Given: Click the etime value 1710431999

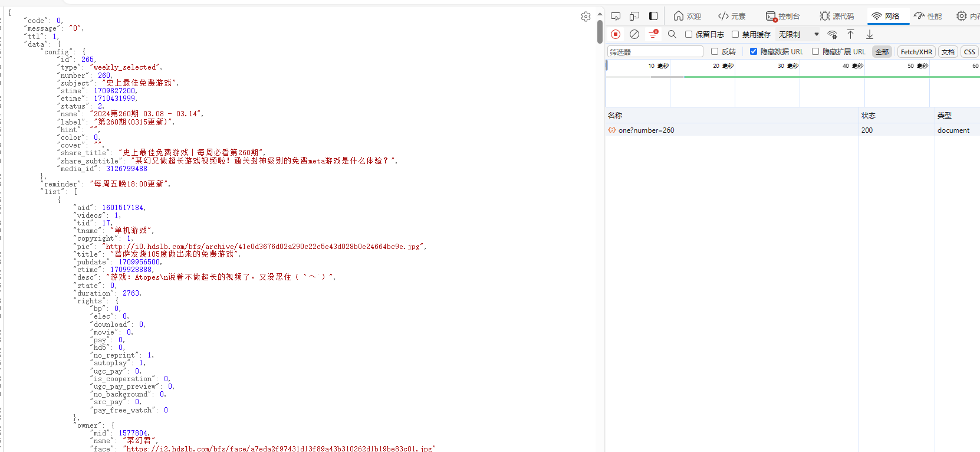Looking at the screenshot, I should tap(114, 98).
